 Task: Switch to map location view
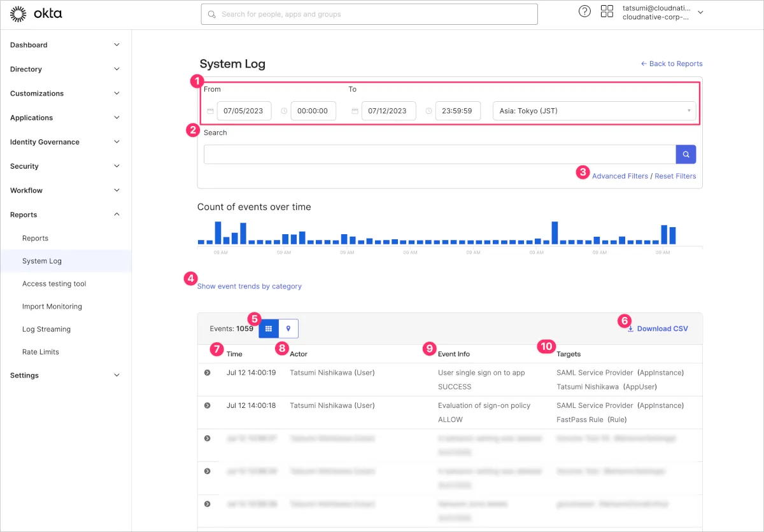coord(288,328)
